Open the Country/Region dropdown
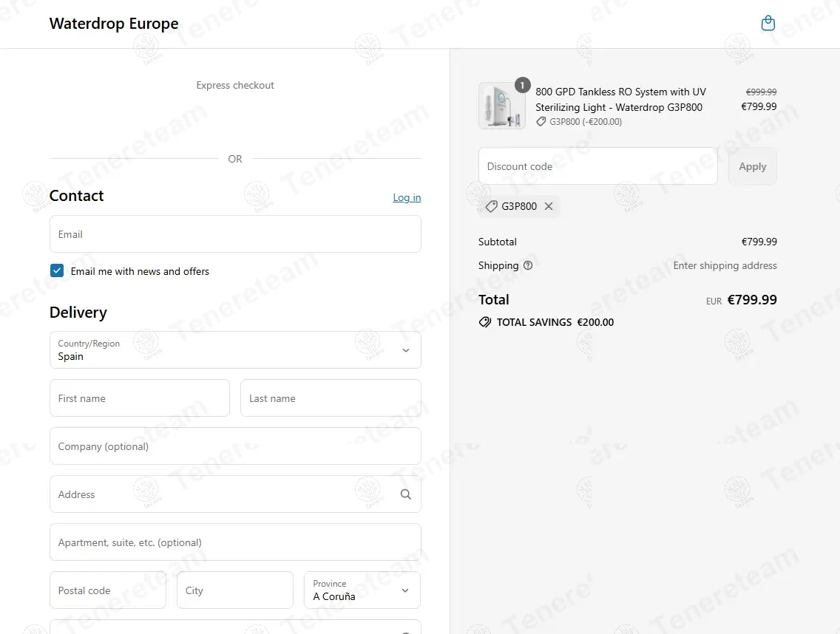 (x=235, y=350)
